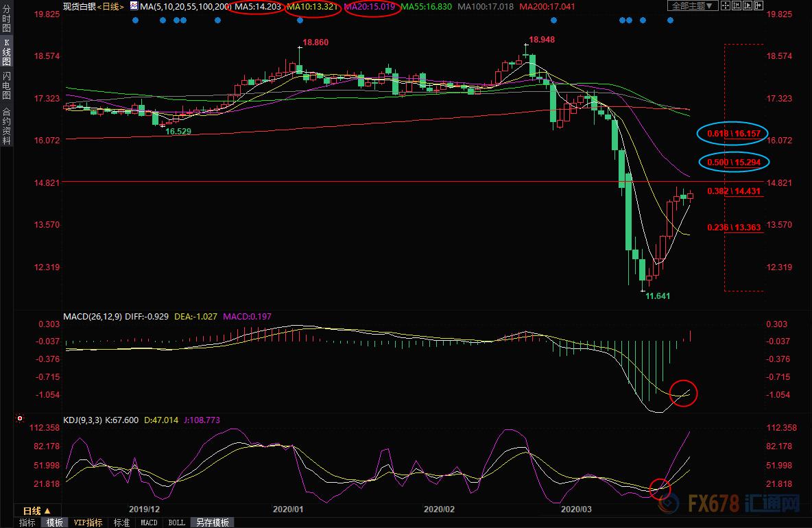Click the MA200:17.041 value
This screenshot has width=812, height=528.
[547, 7]
